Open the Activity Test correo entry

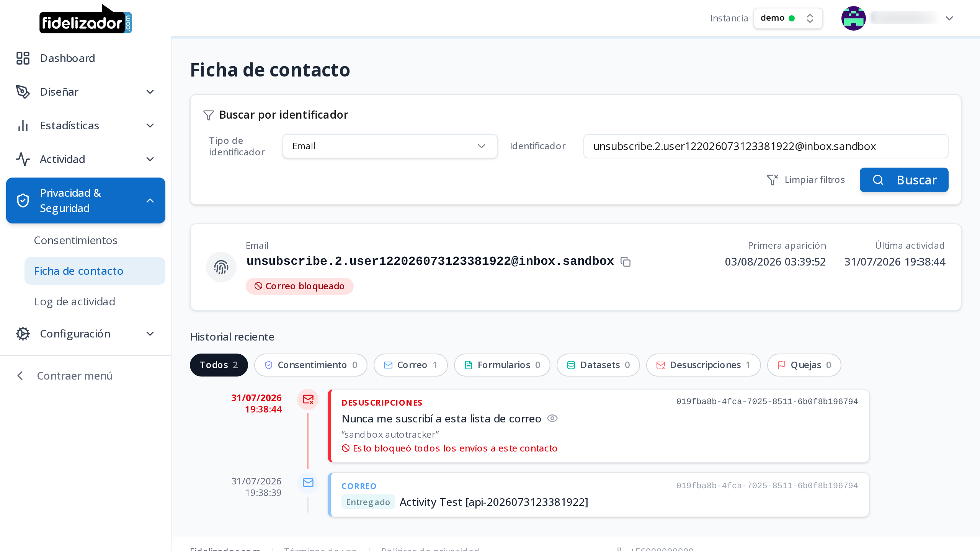pyautogui.click(x=494, y=502)
